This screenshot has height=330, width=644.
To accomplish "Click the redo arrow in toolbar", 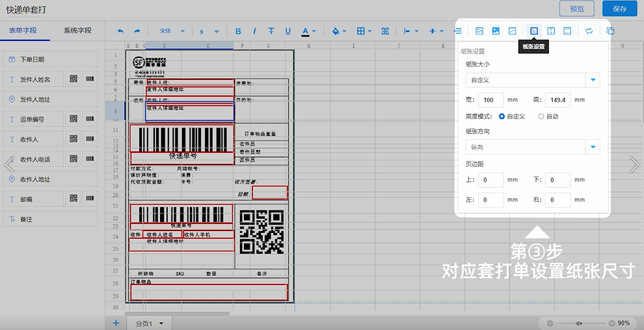I will (x=137, y=31).
